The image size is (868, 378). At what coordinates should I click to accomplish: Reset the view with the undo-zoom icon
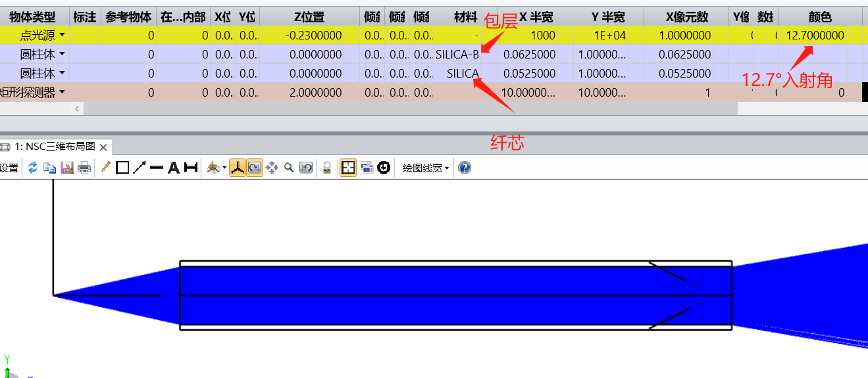[306, 168]
